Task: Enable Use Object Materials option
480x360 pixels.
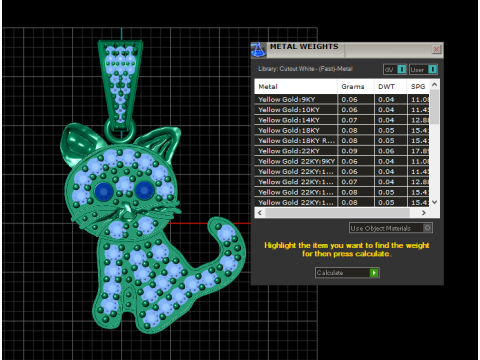Action: click(x=391, y=228)
